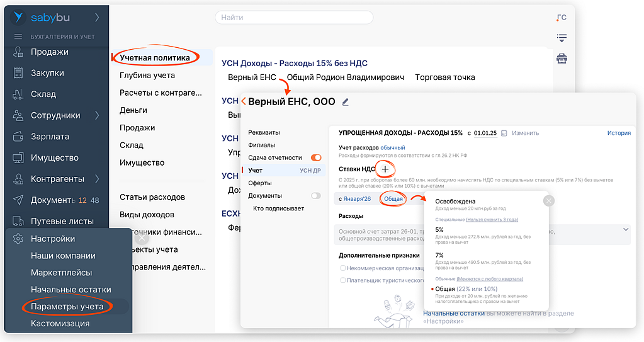Image resolution: width=644 pixels, height=342 pixels.
Task: Click the История link
Action: pos(618,134)
